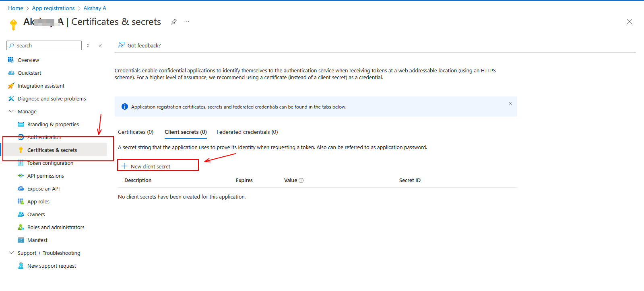Go to Home breadcrumb link
Screen dimensions: 644x291
pos(16,8)
